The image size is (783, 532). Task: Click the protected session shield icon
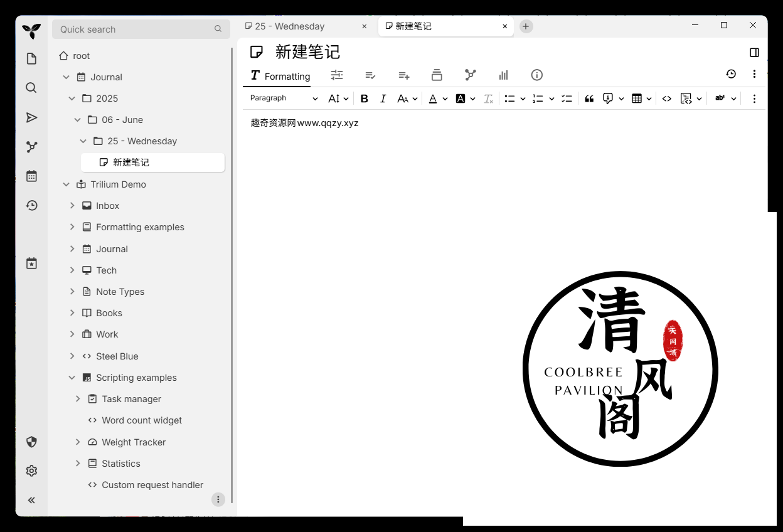31,442
